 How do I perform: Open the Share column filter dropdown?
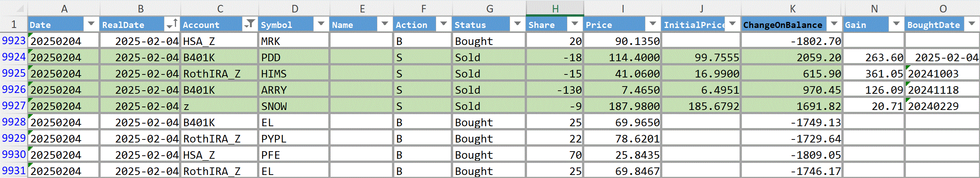click(574, 25)
